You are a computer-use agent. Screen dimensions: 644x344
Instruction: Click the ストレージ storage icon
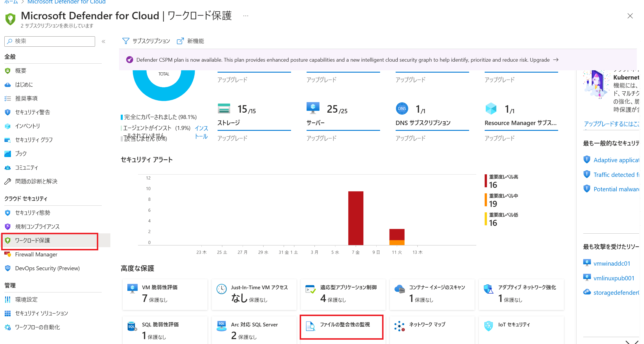click(224, 109)
